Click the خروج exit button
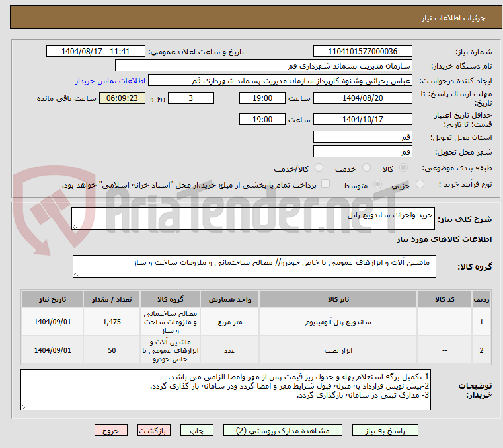 coord(110,430)
